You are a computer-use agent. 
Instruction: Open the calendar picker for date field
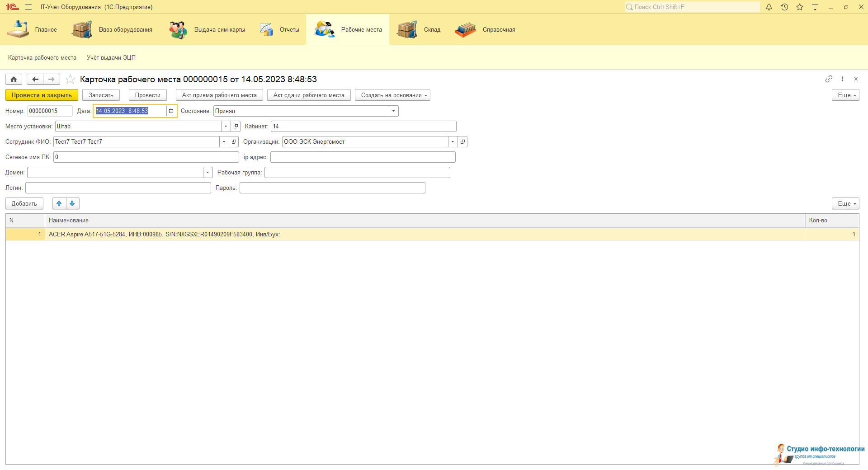171,111
